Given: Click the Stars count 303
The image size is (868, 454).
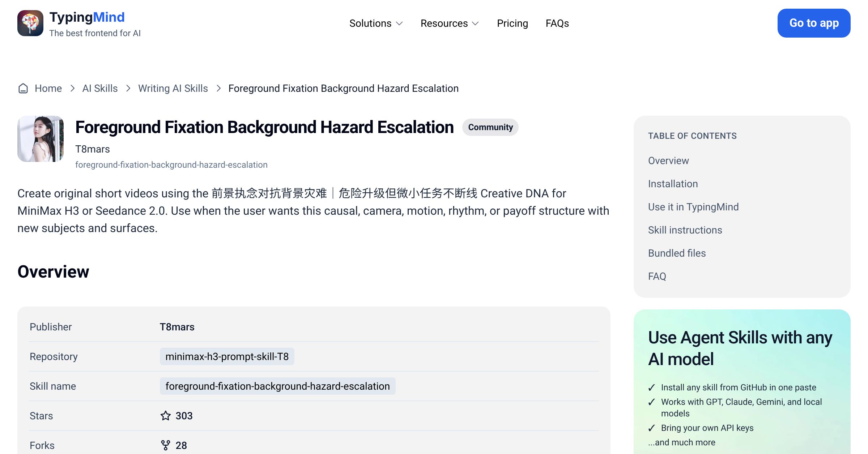Looking at the screenshot, I should (x=184, y=416).
